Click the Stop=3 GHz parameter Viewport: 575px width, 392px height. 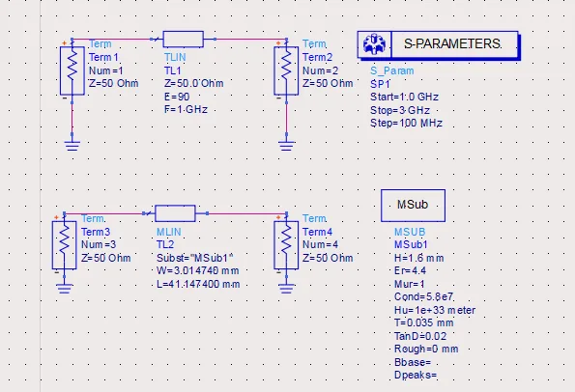pos(400,110)
